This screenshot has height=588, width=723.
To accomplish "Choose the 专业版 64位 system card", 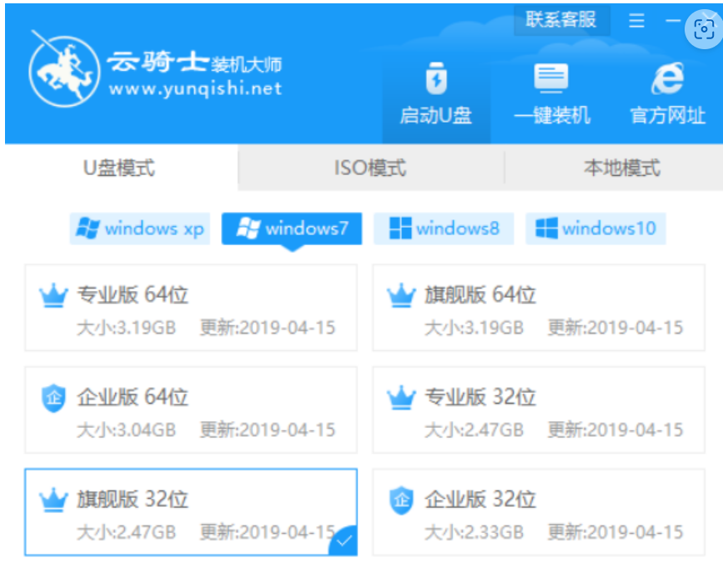I will [191, 308].
